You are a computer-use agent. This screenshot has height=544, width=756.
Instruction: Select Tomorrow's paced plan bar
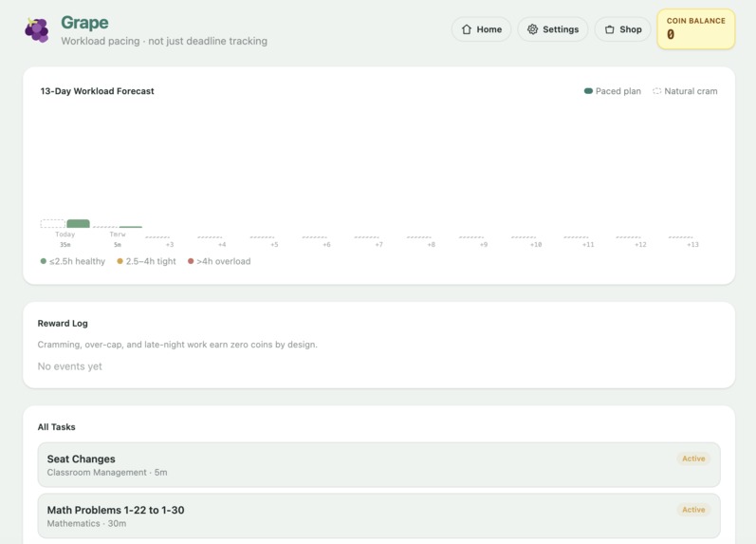131,226
